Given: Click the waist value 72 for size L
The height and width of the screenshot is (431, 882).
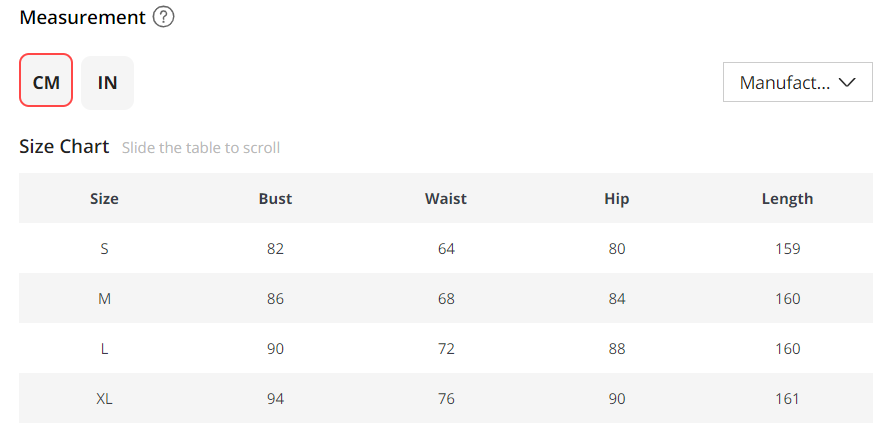Looking at the screenshot, I should pos(446,348).
